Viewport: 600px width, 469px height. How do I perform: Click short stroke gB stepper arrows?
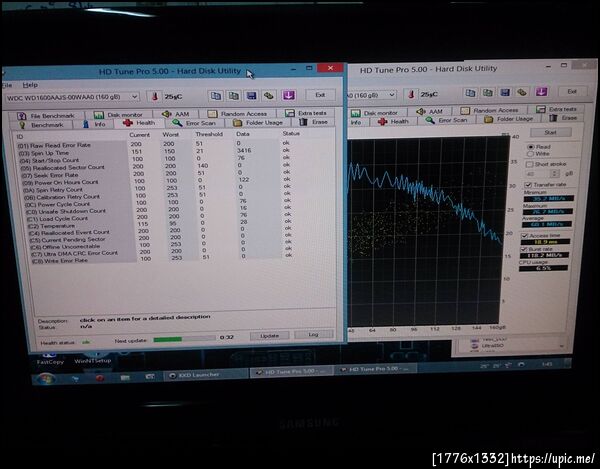coord(554,173)
